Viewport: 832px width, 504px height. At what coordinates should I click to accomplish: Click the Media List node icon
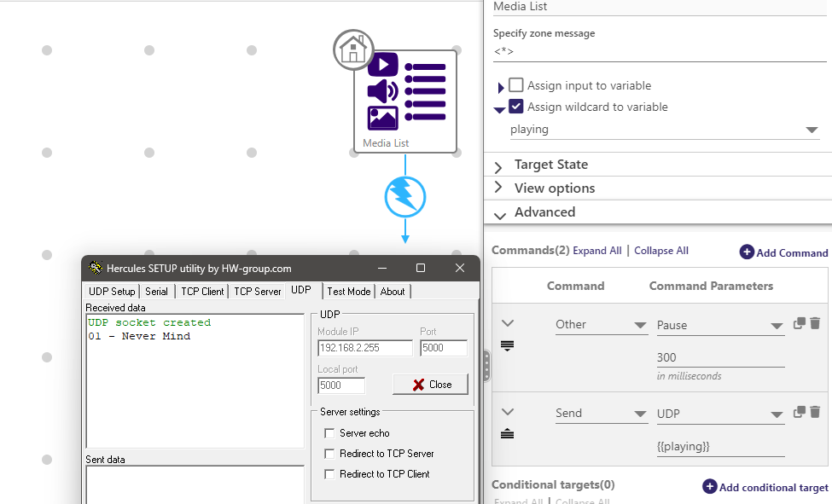[x=406, y=92]
